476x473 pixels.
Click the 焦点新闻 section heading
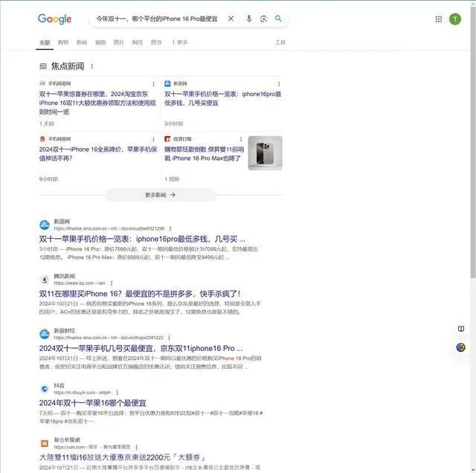[x=68, y=66]
